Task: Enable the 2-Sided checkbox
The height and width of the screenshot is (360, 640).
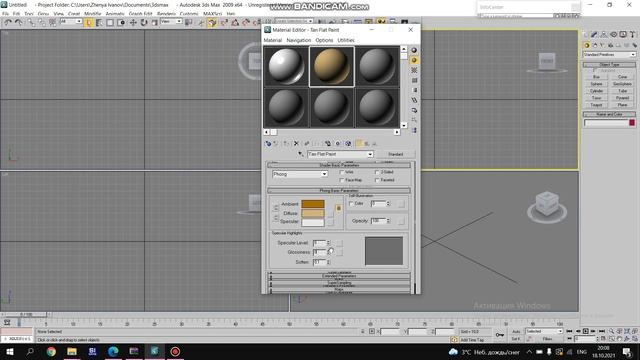Action: click(x=377, y=172)
